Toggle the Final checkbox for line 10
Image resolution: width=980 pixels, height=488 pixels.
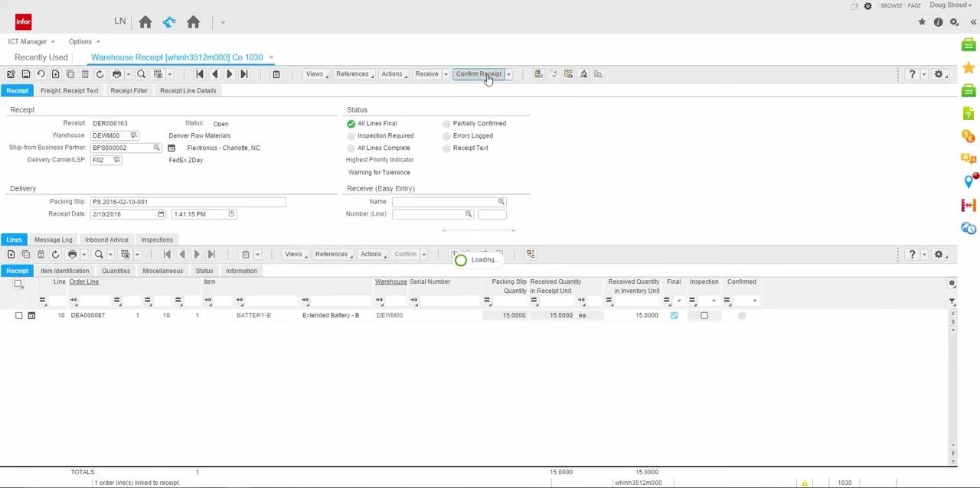tap(674, 315)
